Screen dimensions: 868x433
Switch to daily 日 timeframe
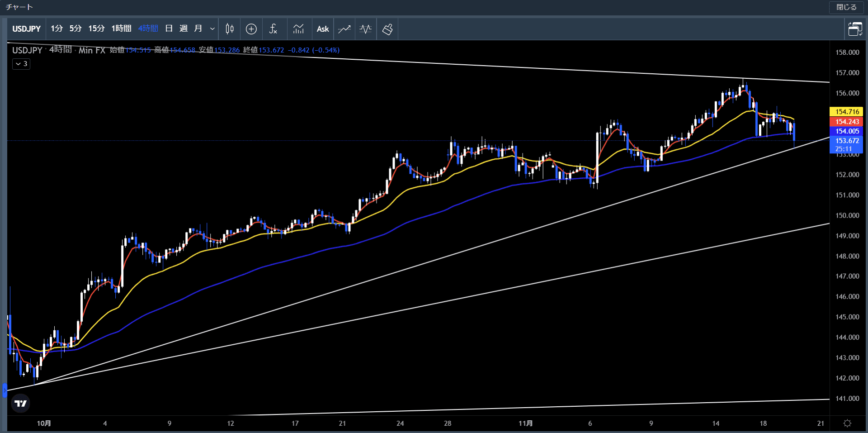(x=169, y=29)
